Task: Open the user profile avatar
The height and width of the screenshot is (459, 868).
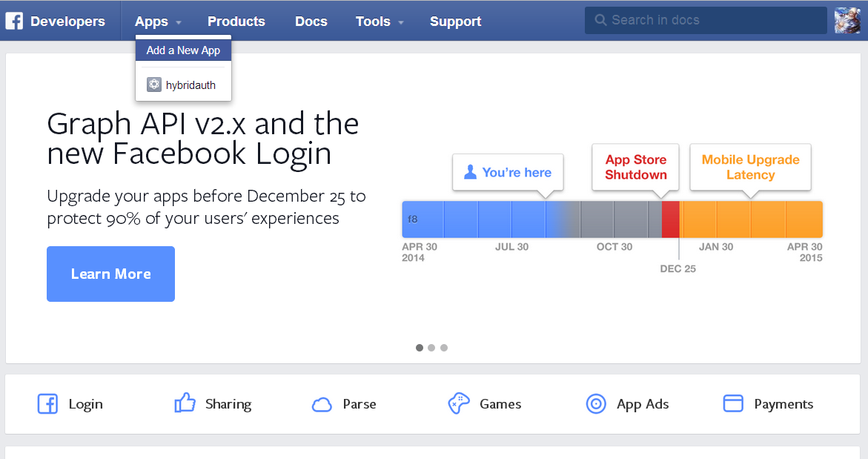Action: coord(847,21)
